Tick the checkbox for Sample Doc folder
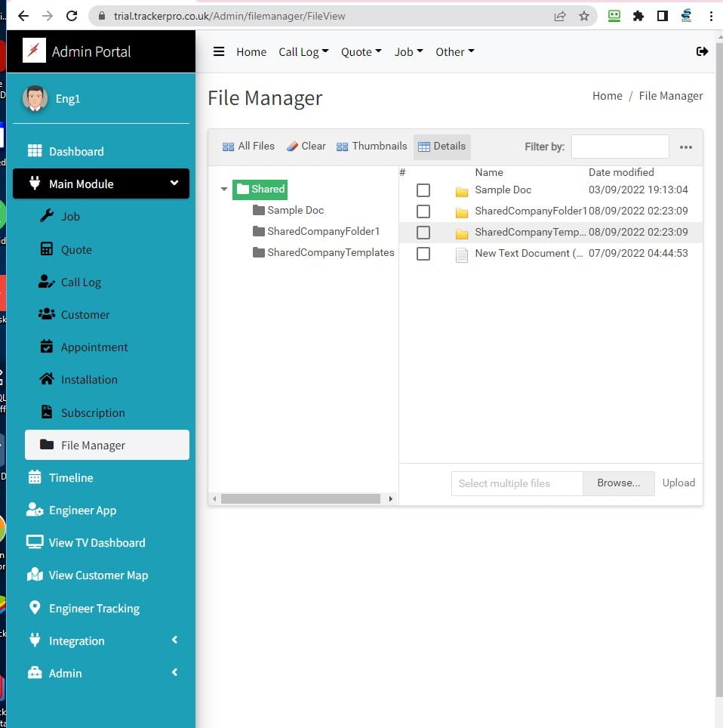 [423, 190]
